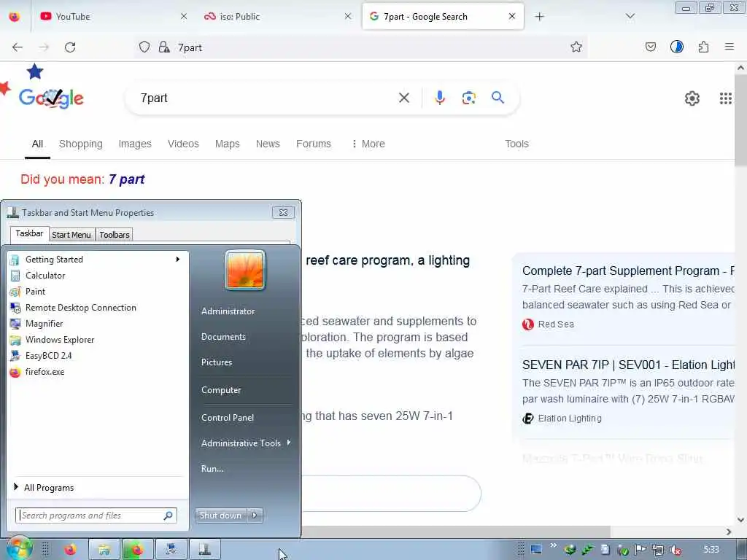Viewport: 747px width, 560px height.
Task: Switch to the active Firefox taskbar button
Action: [138, 550]
